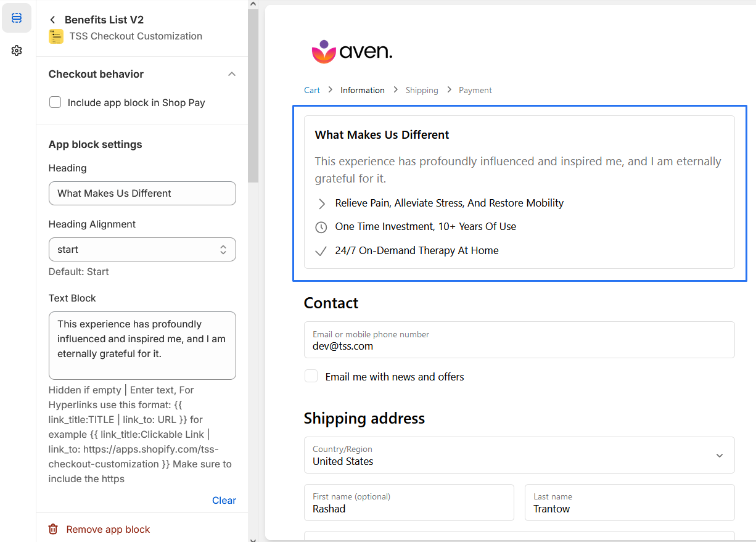The height and width of the screenshot is (542, 756).
Task: Open the Country/Region dropdown
Action: tap(519, 455)
